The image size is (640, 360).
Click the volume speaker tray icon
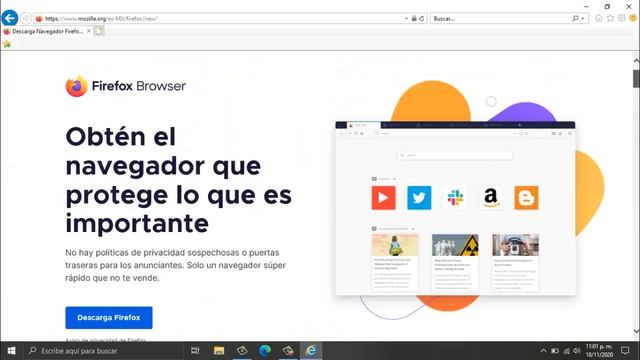point(577,351)
